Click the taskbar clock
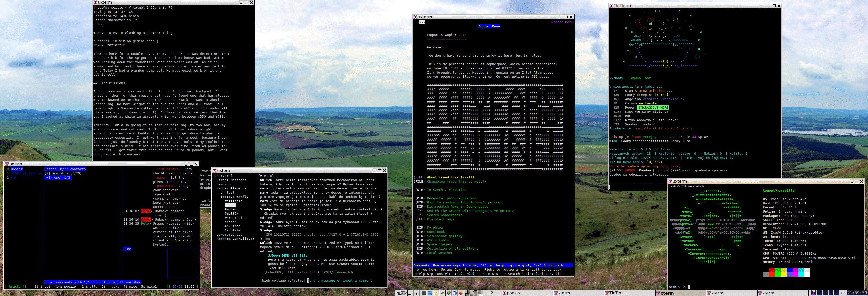 tap(857, 293)
